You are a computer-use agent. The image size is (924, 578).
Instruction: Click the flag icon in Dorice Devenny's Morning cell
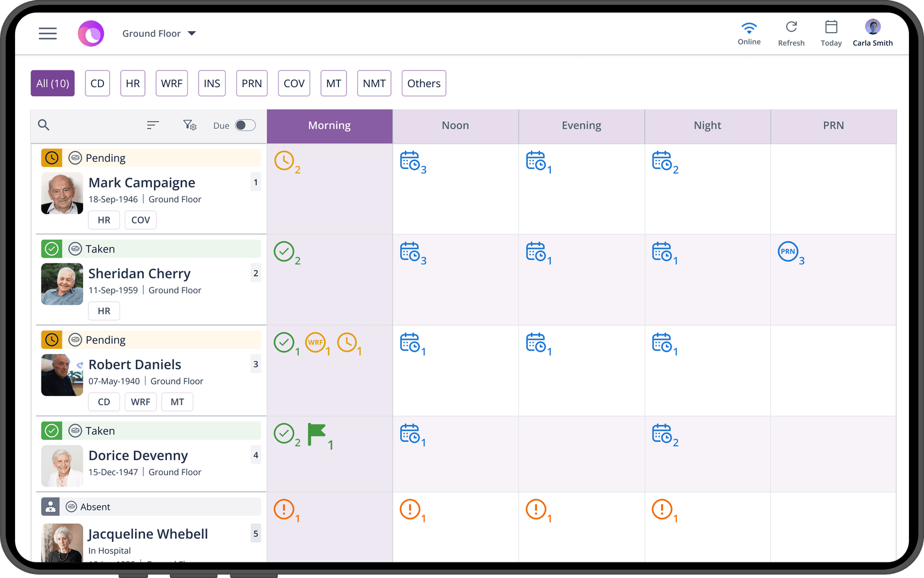click(317, 434)
